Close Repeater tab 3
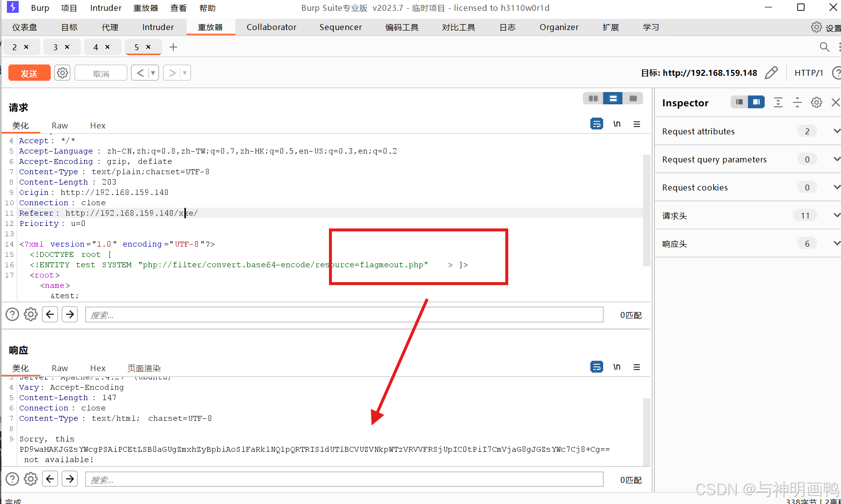This screenshot has height=504, width=841. click(x=67, y=47)
